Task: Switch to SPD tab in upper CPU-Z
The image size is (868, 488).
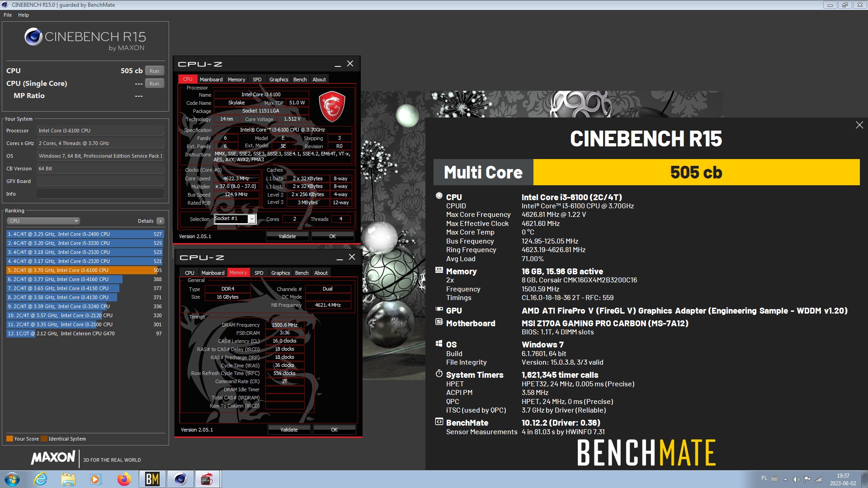Action: coord(257,80)
